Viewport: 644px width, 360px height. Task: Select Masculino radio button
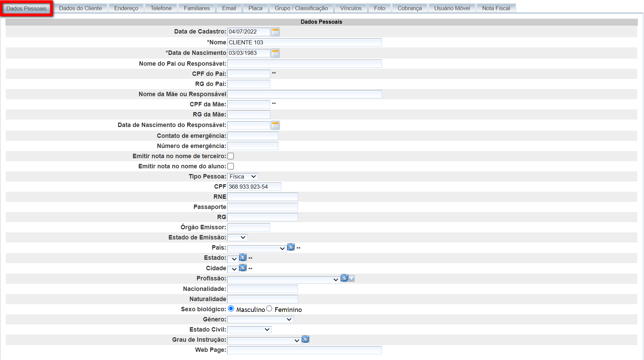(231, 309)
